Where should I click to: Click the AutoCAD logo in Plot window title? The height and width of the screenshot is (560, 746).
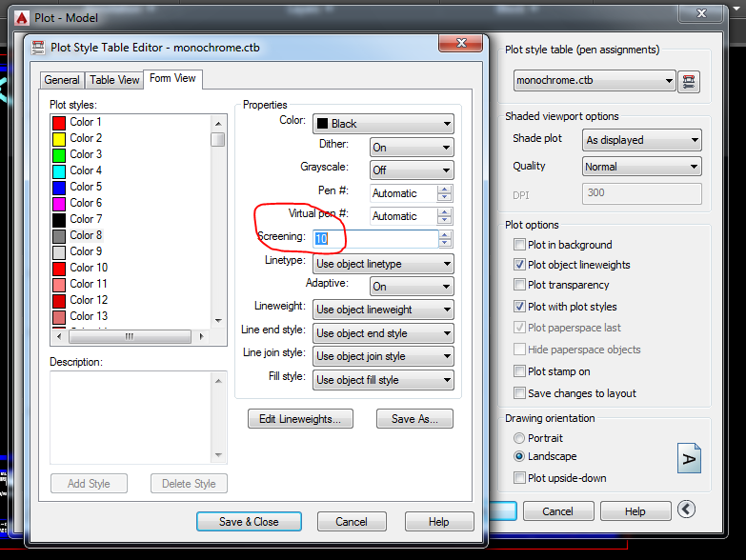click(21, 18)
